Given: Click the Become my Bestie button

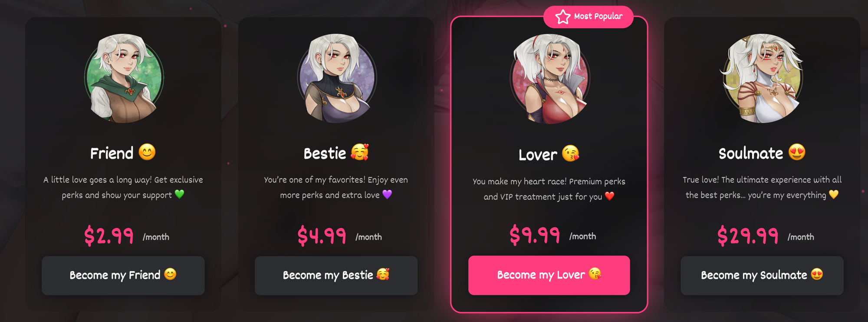Looking at the screenshot, I should [336, 276].
